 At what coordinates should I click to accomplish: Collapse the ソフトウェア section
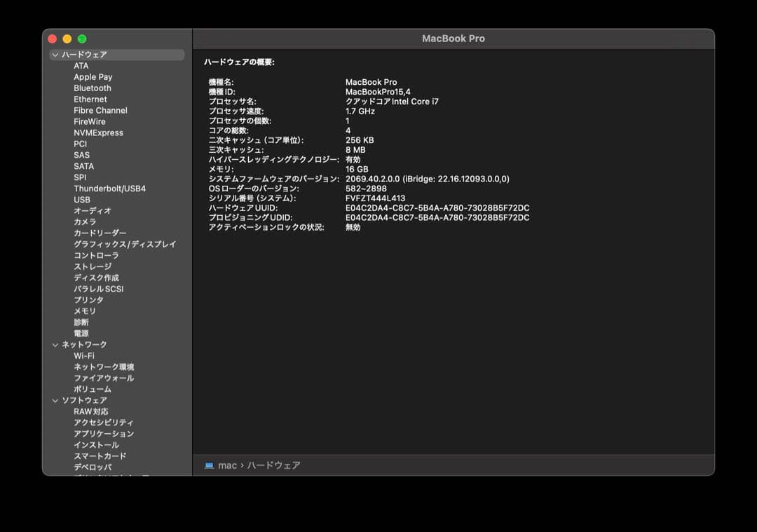(x=55, y=400)
